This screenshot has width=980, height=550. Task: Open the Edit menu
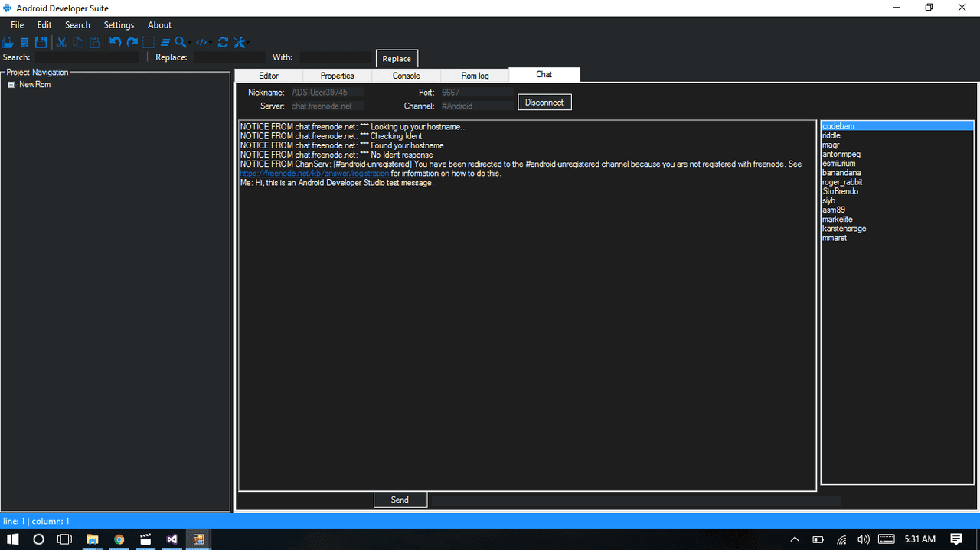tap(44, 25)
